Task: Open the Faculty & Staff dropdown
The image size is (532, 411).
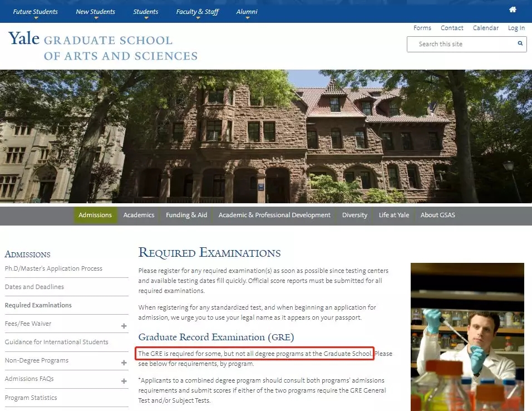Action: tap(197, 12)
